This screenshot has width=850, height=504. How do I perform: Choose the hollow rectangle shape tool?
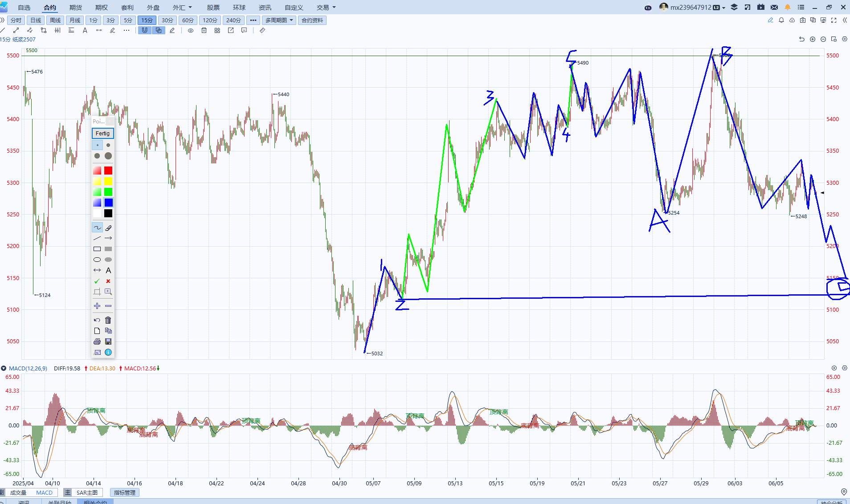(97, 249)
